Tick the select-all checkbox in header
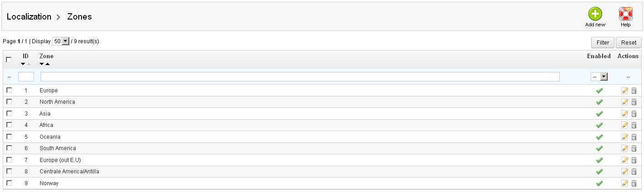 point(9,60)
